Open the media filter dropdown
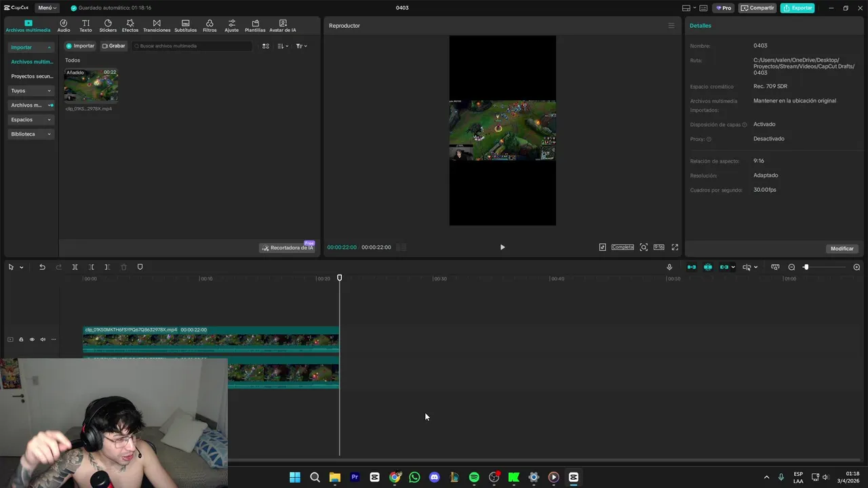The image size is (868, 488). (302, 46)
